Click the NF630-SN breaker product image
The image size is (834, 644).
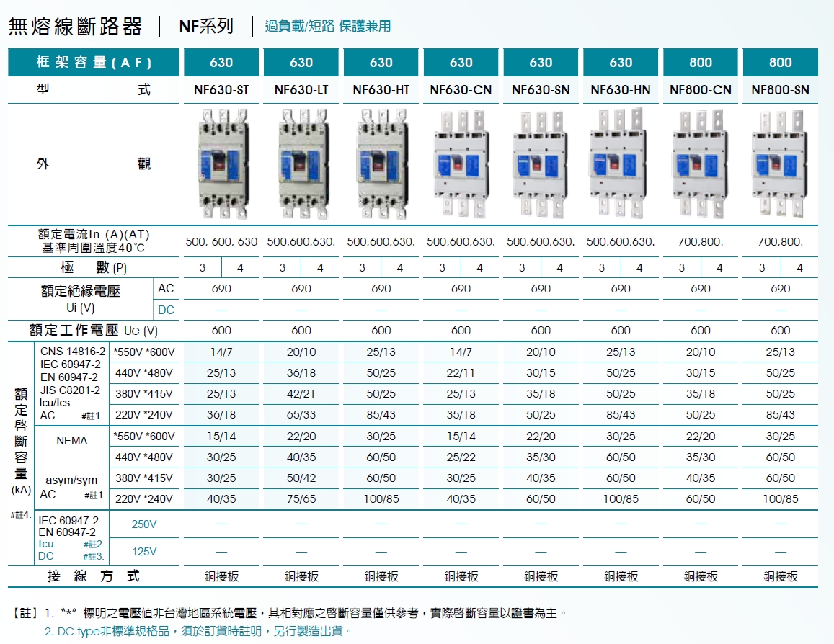click(x=541, y=164)
